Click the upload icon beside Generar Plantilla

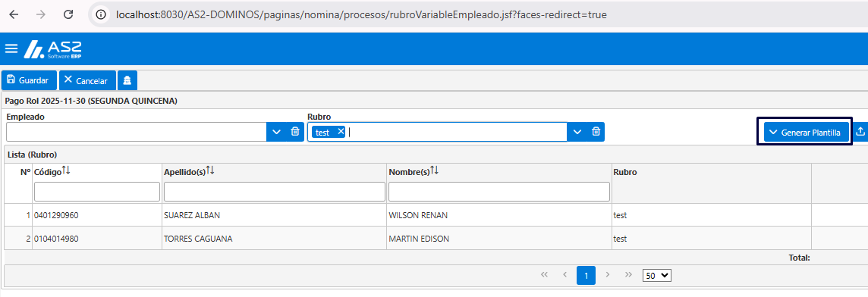(860, 132)
